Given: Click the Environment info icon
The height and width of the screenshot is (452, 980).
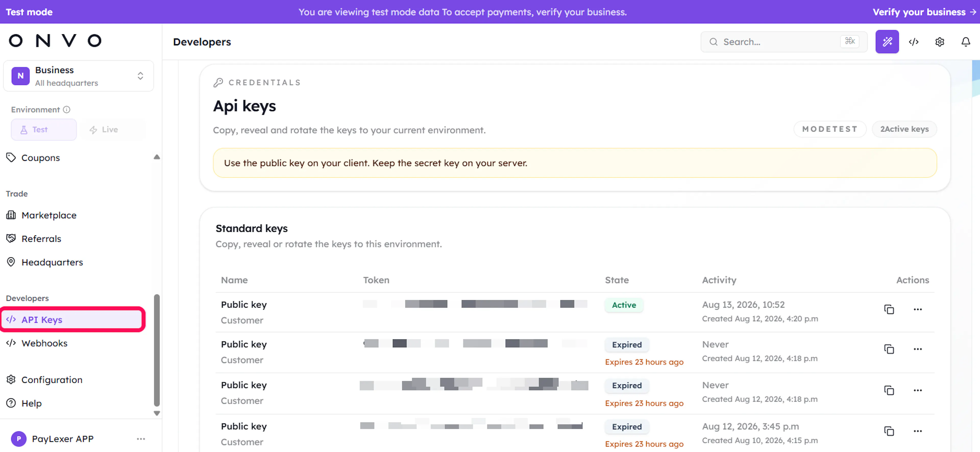Looking at the screenshot, I should click(x=67, y=110).
